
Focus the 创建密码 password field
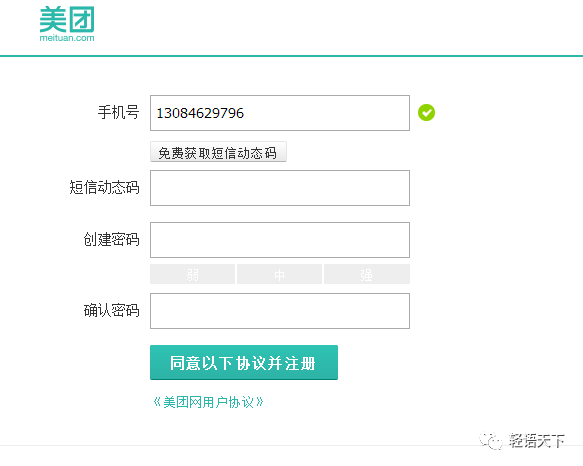coord(280,240)
